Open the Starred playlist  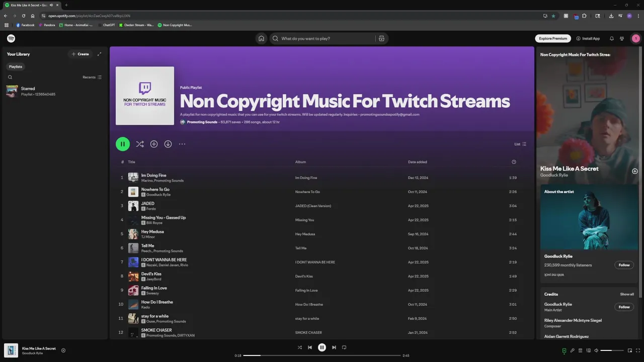54,91
